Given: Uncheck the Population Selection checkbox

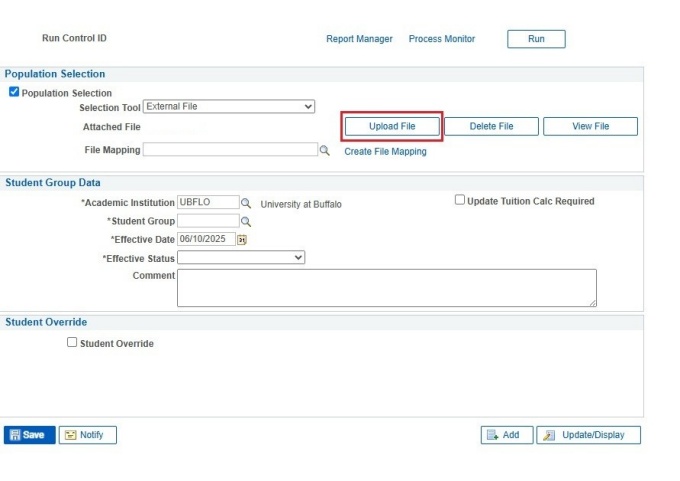Looking at the screenshot, I should [14, 92].
